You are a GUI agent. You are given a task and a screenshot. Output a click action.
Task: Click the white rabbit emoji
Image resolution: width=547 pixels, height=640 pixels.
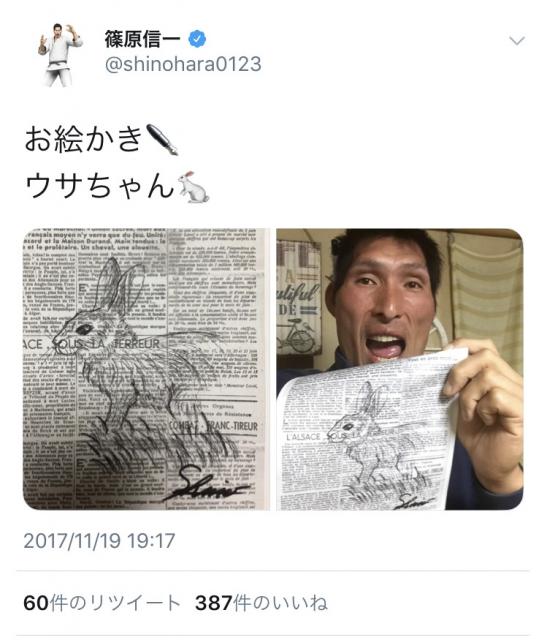[x=194, y=187]
